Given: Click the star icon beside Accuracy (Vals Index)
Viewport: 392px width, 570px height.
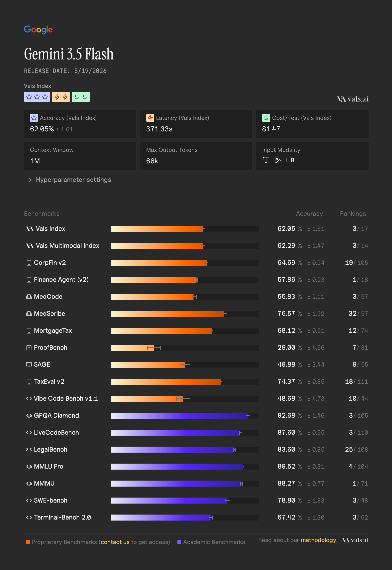Looking at the screenshot, I should (x=34, y=118).
